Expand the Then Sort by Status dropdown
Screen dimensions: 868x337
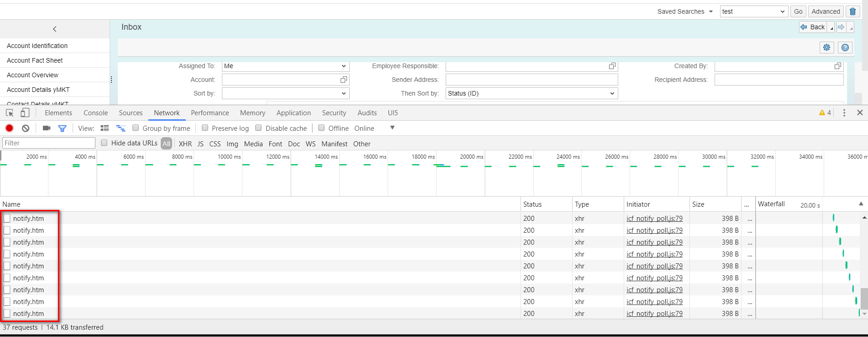point(532,93)
